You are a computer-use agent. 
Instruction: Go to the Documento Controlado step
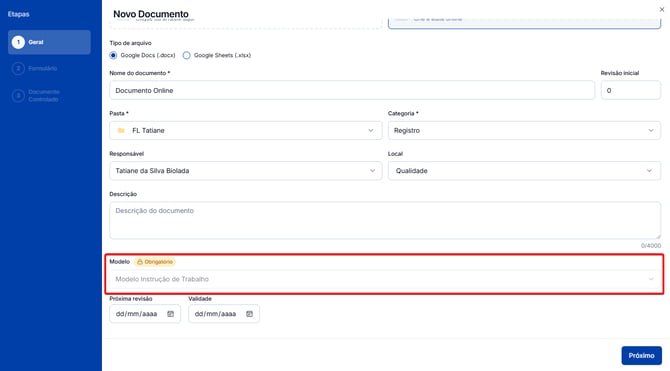(x=44, y=95)
